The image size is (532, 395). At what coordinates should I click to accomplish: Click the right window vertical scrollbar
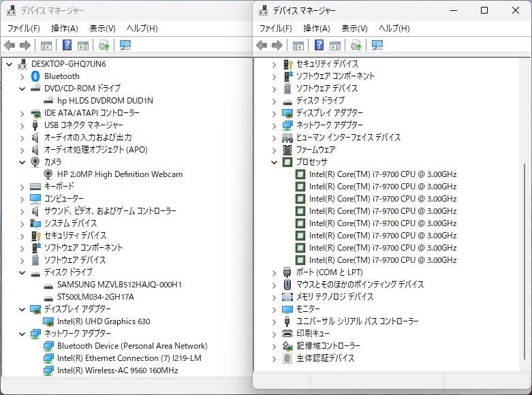525,262
